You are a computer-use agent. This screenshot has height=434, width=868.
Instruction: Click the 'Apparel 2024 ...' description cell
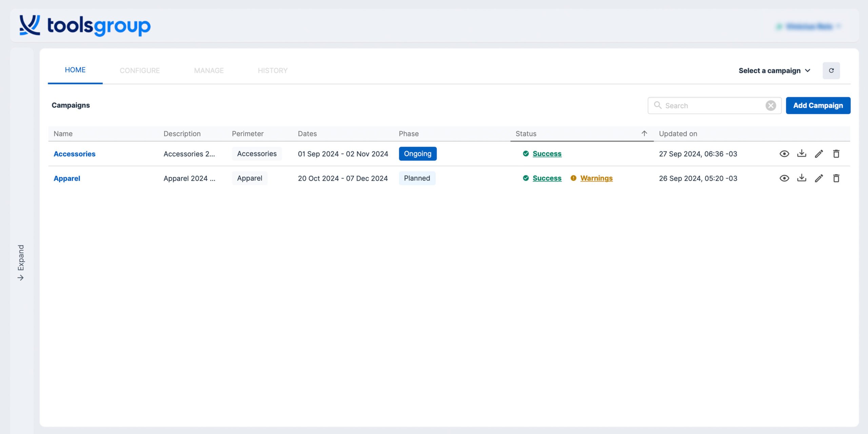(189, 178)
